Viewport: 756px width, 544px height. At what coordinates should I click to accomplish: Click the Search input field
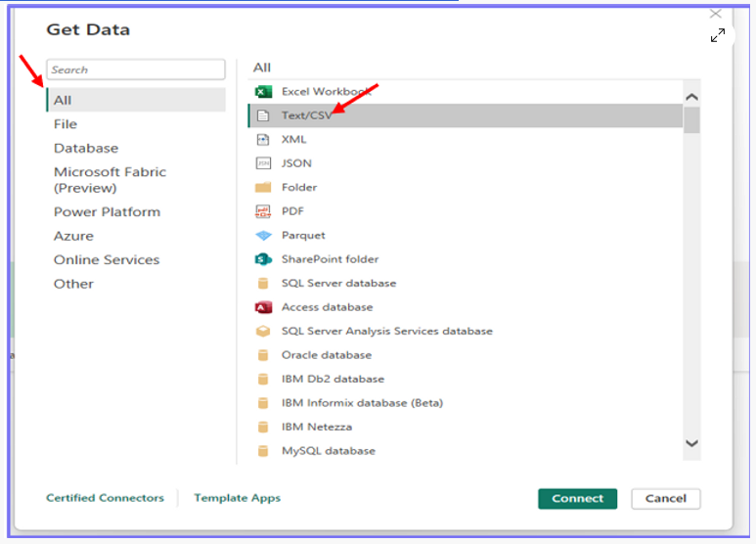coord(136,69)
